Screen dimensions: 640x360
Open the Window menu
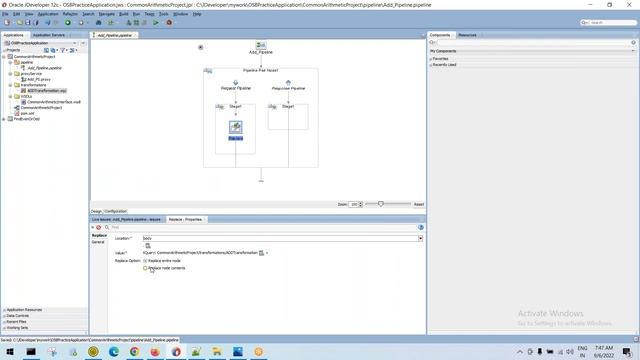tap(180, 14)
